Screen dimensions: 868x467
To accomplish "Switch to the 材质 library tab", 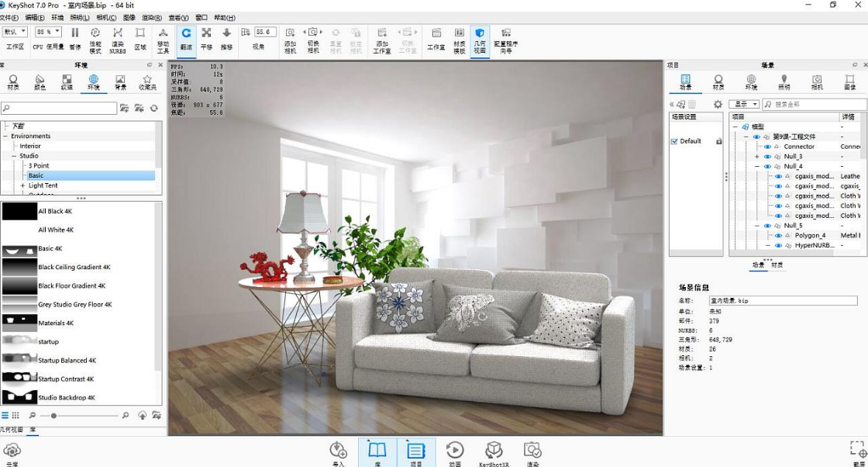I will tap(13, 82).
